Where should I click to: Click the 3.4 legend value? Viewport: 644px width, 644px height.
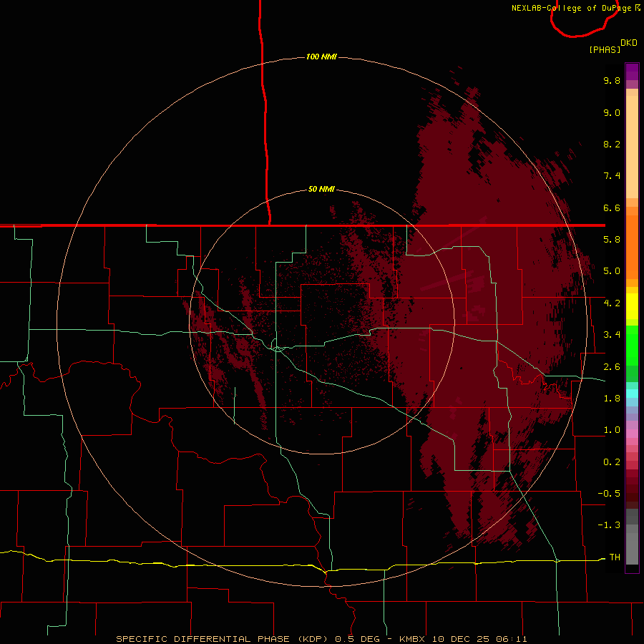612,335
